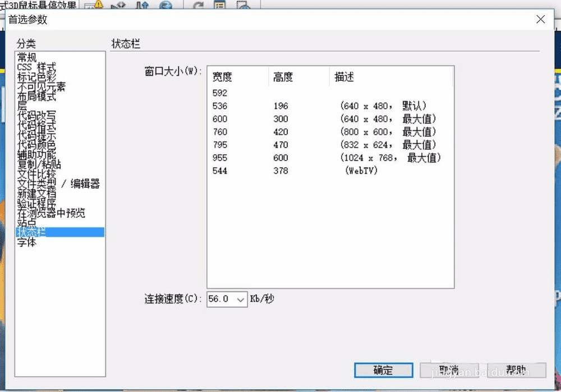Click description (1024 x 768, 最大值)
Image resolution: width=561 pixels, height=392 pixels.
390,158
